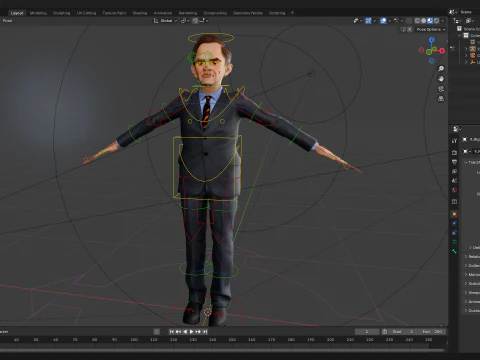Toggle X-ray mode in viewport header
The height and width of the screenshot is (360, 480).
point(409,21)
